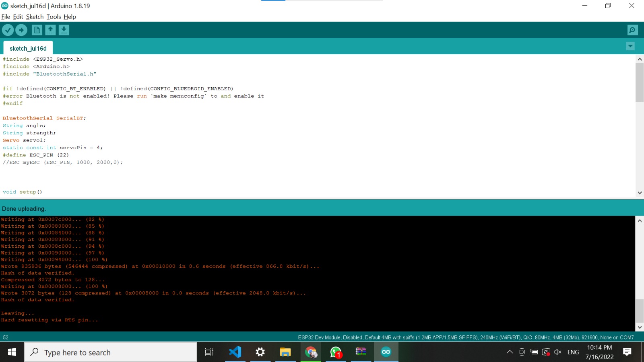The height and width of the screenshot is (362, 644).
Task: Click the 'Done uploading.' status message
Action: (x=24, y=209)
